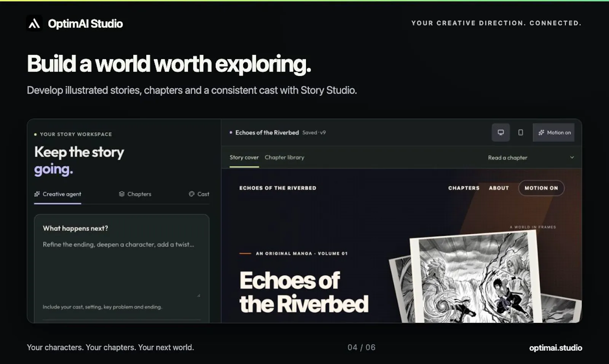The width and height of the screenshot is (609, 364).
Task: Click the 04 / 06 page indicator
Action: 361,347
